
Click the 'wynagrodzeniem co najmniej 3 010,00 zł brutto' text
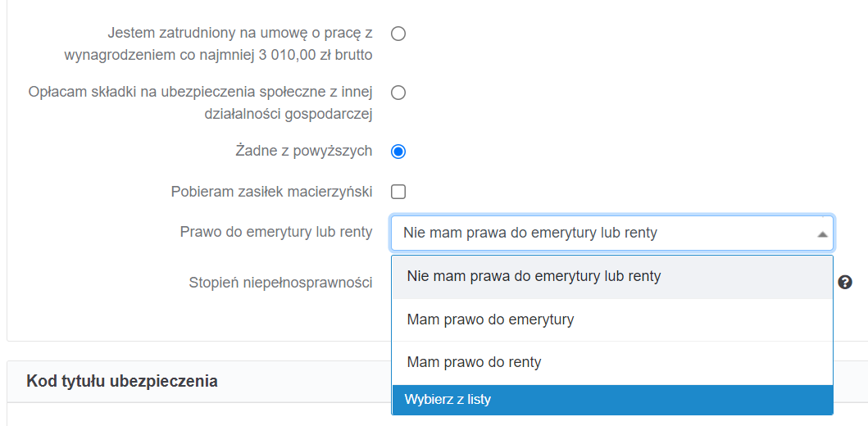click(x=218, y=56)
